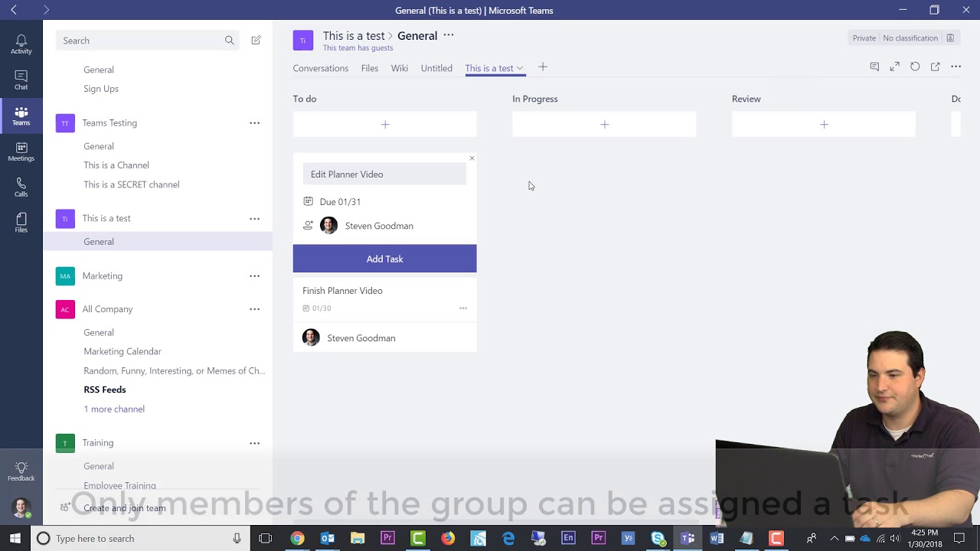Screen dimensions: 980x551
Task: Click the Cortana microphone icon
Action: [237, 538]
